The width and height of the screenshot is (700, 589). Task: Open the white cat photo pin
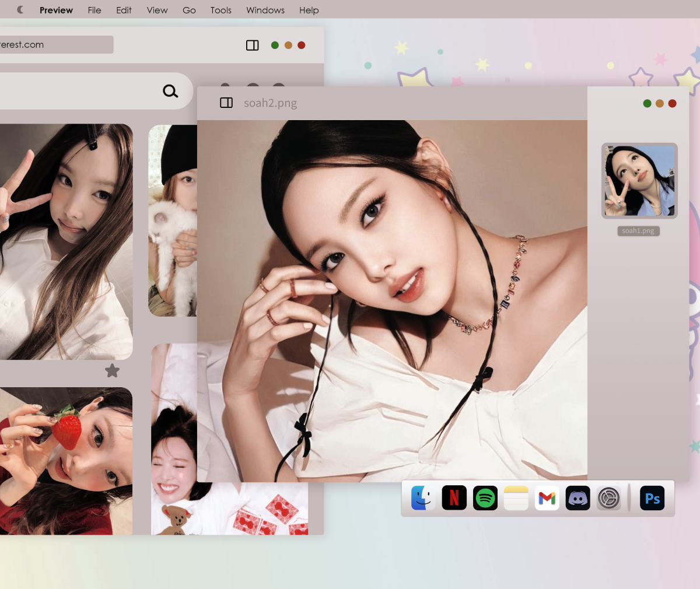coord(173,220)
